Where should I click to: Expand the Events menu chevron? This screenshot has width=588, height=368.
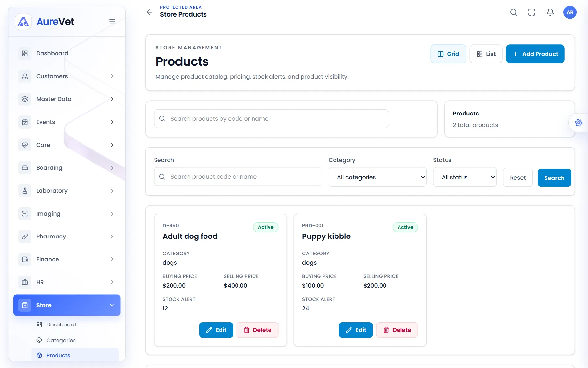coord(112,122)
